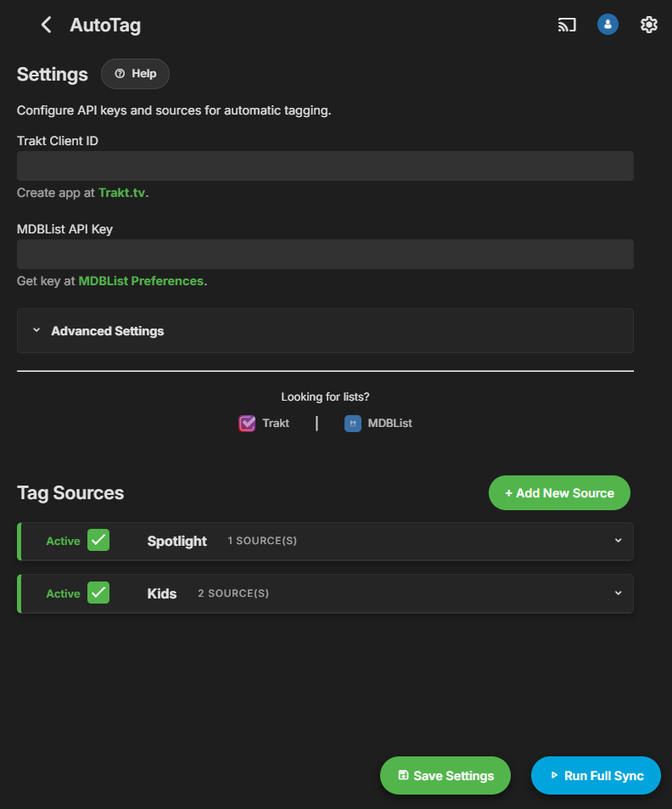Open the MDBList Preferences link
The image size is (672, 809).
pyautogui.click(x=141, y=281)
